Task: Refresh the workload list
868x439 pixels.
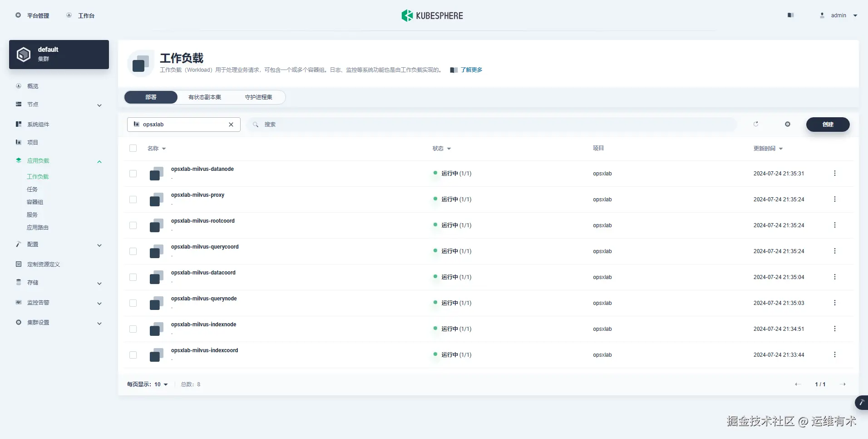Action: [756, 124]
